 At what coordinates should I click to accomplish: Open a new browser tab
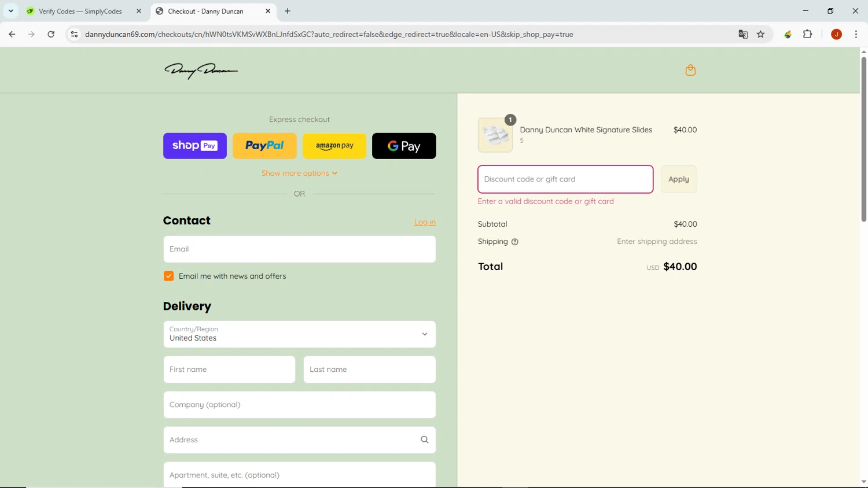[x=288, y=11]
